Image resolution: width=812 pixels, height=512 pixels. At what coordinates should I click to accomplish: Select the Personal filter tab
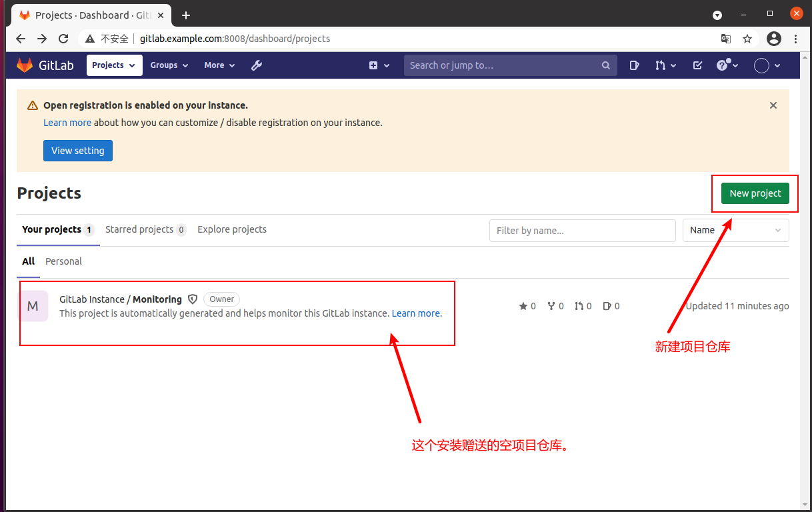[63, 261]
